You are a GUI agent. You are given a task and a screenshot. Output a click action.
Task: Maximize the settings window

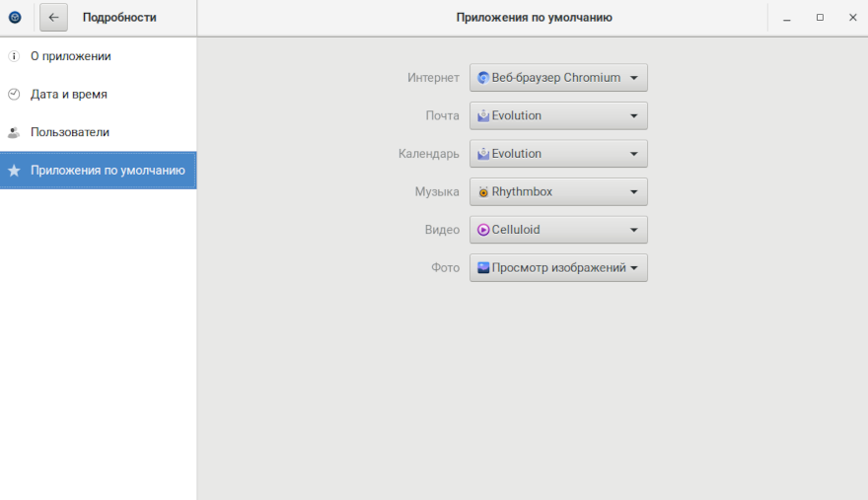820,17
